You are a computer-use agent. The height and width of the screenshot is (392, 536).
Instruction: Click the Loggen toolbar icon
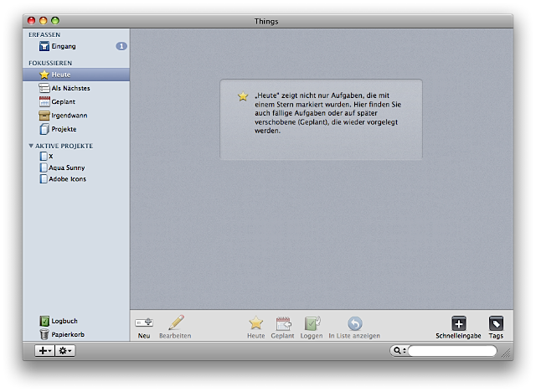312,323
